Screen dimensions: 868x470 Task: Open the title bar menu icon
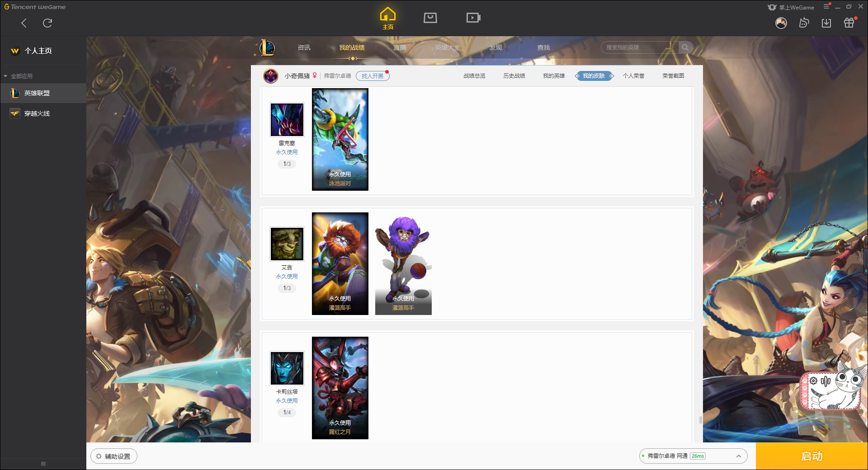click(826, 6)
